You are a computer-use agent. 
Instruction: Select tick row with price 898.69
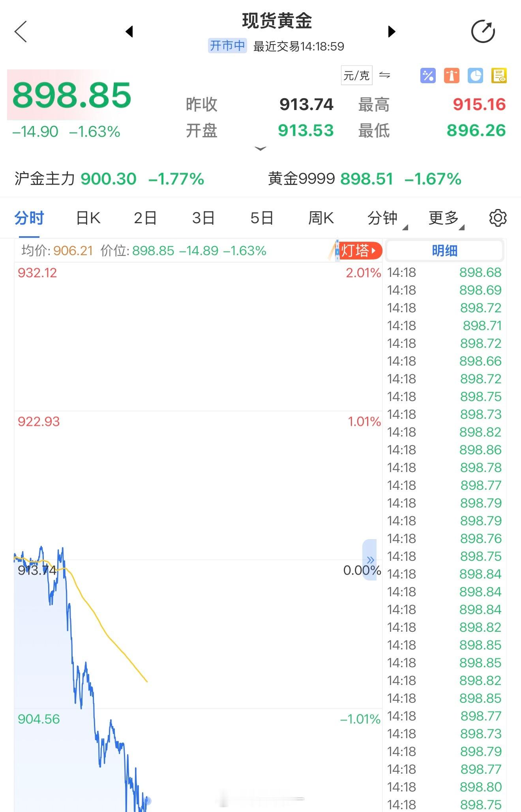[x=444, y=290]
